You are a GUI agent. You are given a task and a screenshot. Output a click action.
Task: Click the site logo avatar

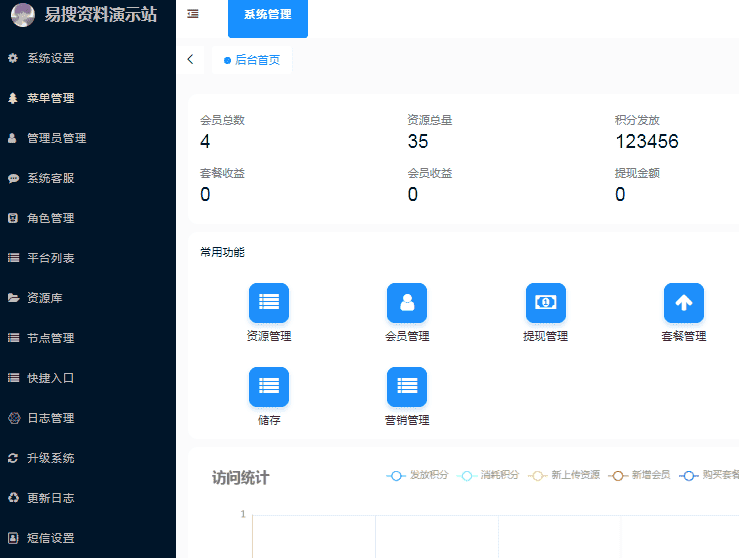(23, 15)
